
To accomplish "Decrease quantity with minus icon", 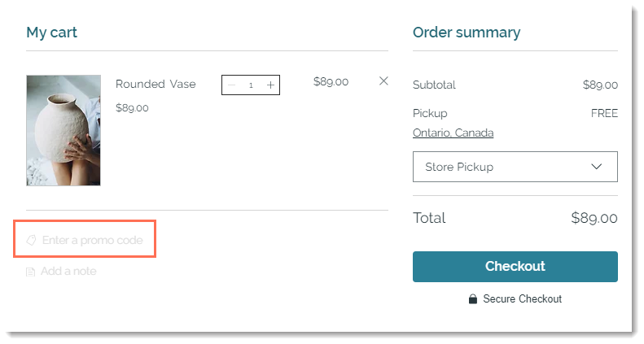I will (232, 85).
